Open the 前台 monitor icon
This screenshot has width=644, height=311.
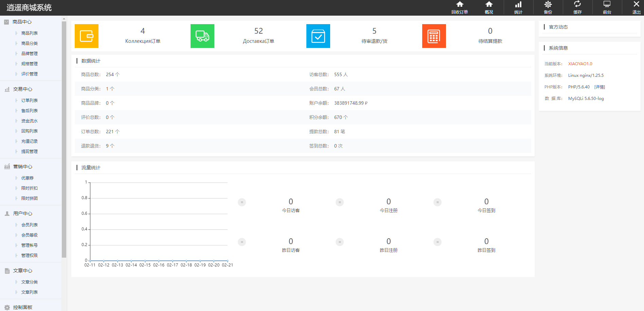click(x=607, y=5)
